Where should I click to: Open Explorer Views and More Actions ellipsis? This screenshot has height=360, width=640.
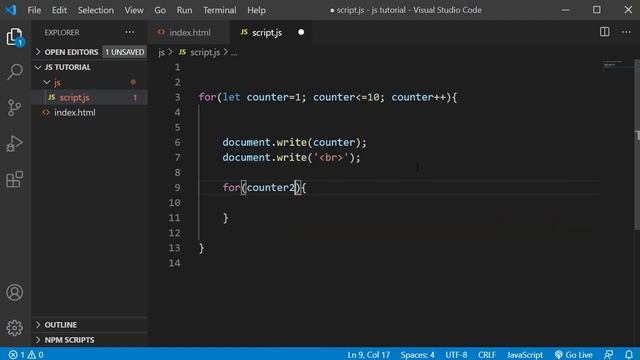pos(130,32)
